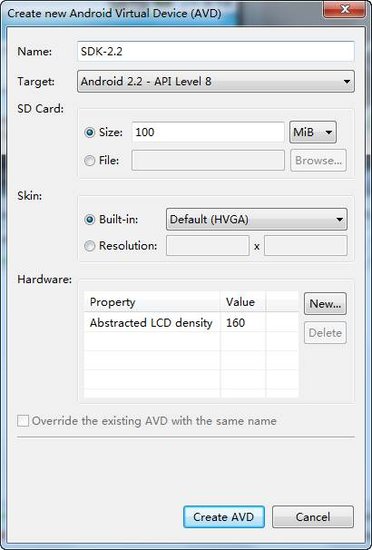This screenshot has width=372, height=550.
Task: Select the Built-in skin radio button
Action: [90, 220]
